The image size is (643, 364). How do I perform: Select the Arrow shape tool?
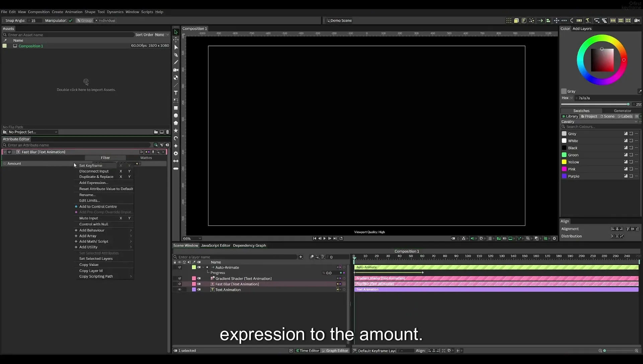pyautogui.click(x=176, y=161)
